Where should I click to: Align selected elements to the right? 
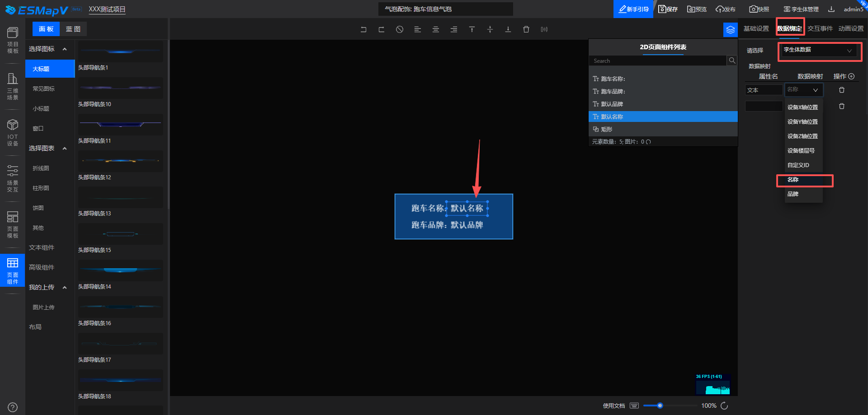(x=454, y=29)
